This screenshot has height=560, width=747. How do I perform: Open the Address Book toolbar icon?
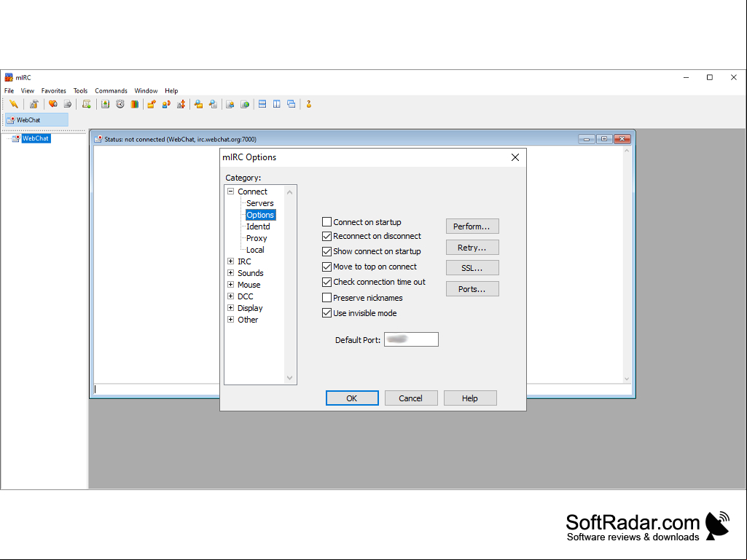pyautogui.click(x=105, y=104)
